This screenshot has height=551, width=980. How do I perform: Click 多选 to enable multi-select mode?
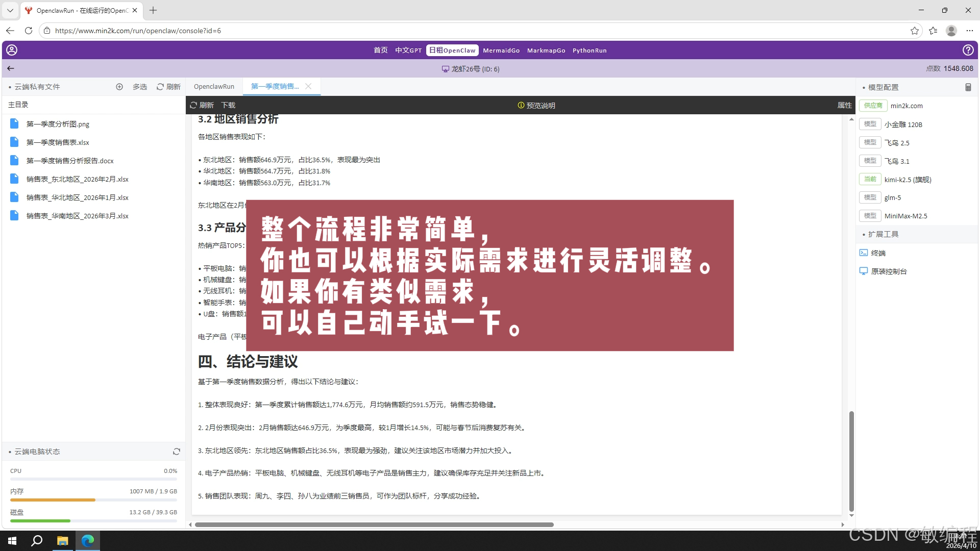click(x=139, y=87)
